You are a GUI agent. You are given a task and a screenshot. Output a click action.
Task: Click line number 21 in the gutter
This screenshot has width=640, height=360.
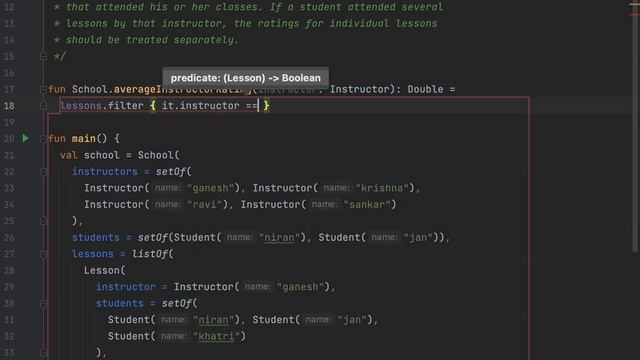coord(9,155)
